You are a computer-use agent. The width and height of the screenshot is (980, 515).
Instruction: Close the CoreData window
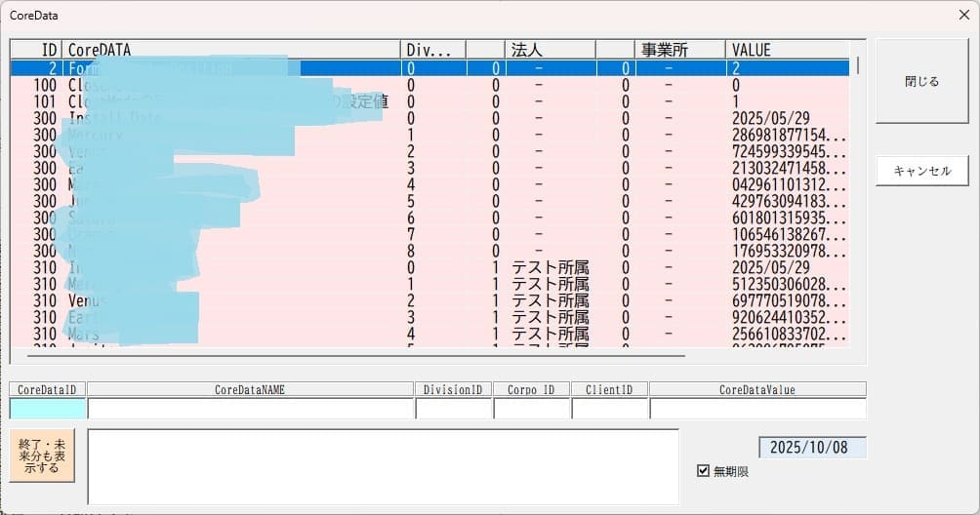pos(961,16)
